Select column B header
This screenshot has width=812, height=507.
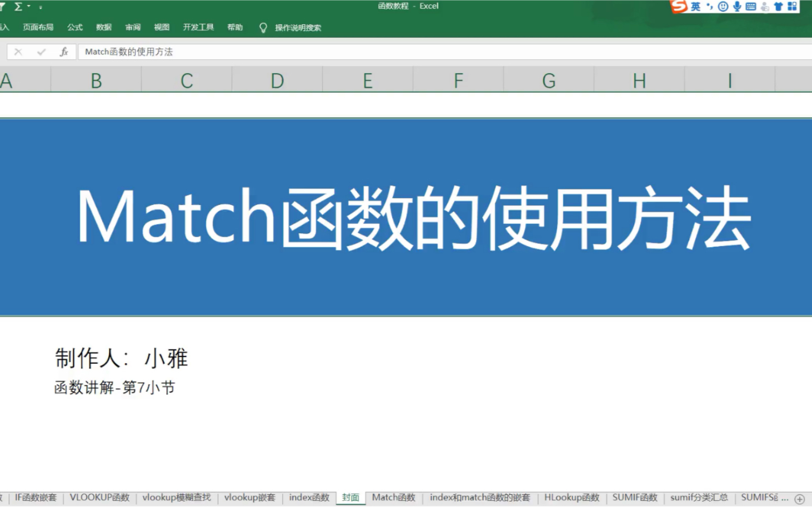click(x=96, y=81)
